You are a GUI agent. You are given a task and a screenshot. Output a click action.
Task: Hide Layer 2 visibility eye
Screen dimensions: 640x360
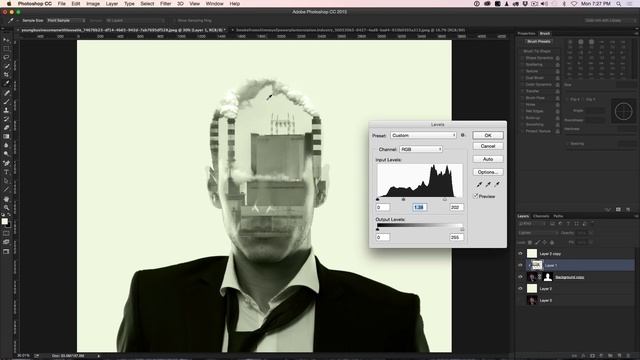click(x=520, y=289)
